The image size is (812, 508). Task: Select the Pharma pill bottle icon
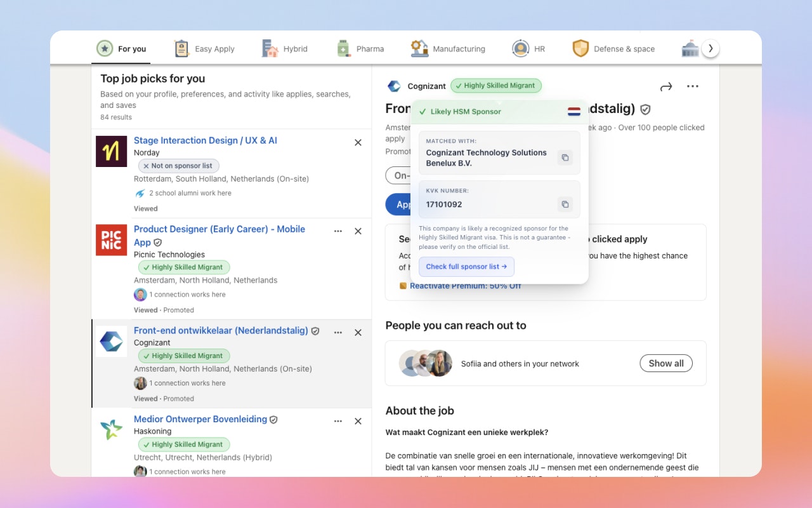[x=343, y=48]
